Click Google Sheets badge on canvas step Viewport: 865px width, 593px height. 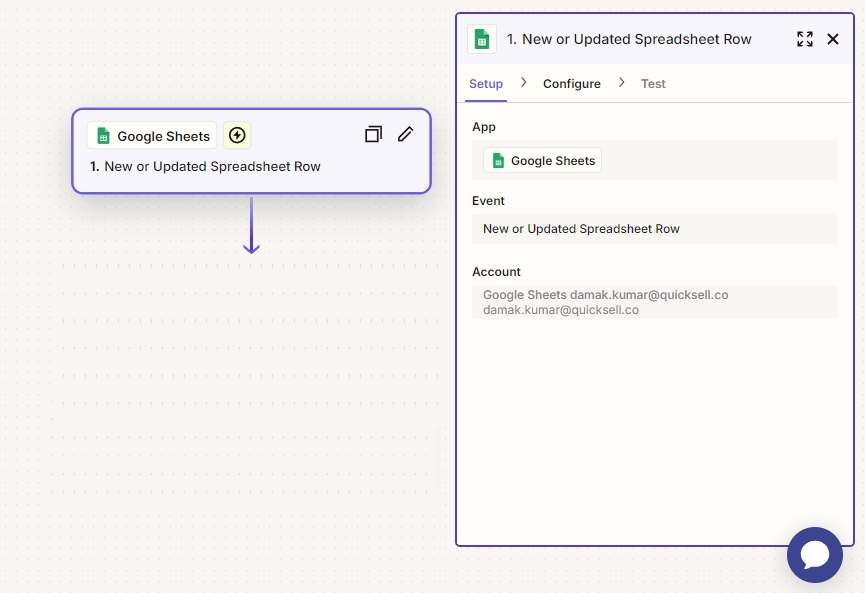click(x=152, y=136)
